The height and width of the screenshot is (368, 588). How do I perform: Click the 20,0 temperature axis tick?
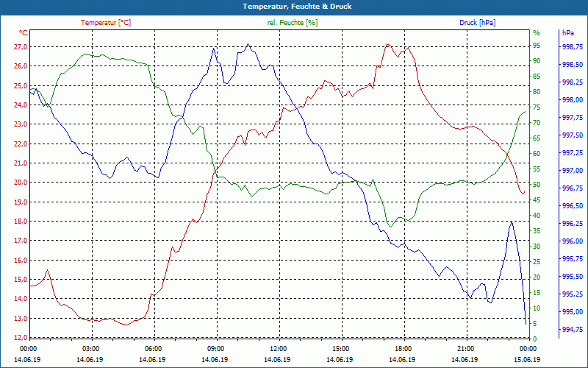tap(21, 183)
